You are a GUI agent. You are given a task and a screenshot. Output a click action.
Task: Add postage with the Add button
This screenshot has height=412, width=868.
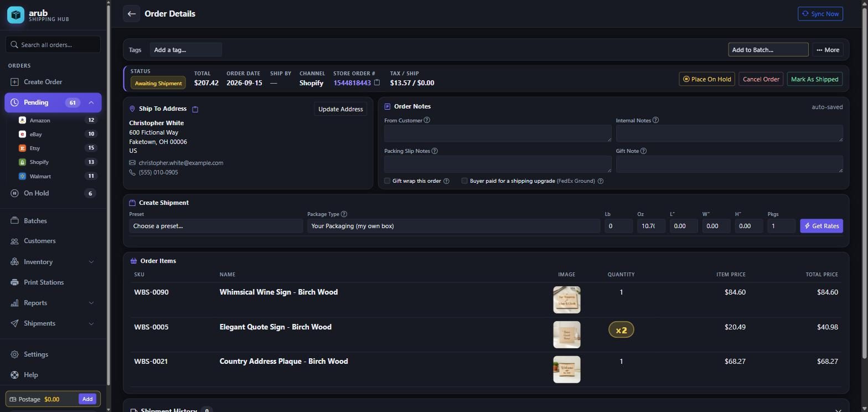click(x=87, y=399)
